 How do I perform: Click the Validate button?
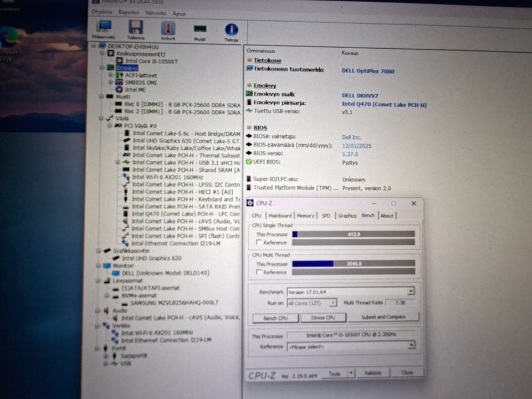pos(372,372)
